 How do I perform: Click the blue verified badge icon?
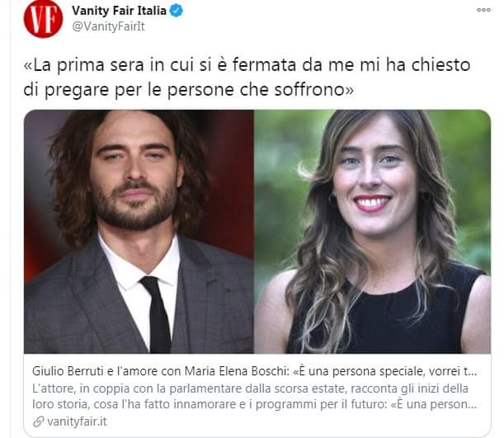(x=177, y=11)
